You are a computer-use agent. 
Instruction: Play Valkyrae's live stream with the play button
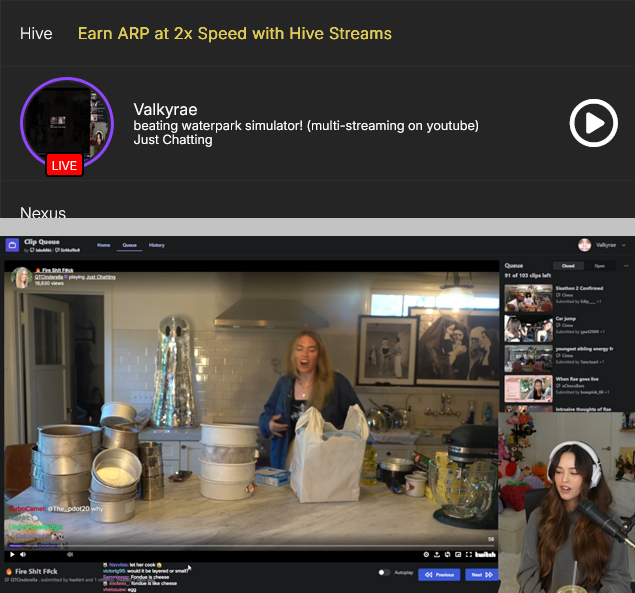click(593, 124)
